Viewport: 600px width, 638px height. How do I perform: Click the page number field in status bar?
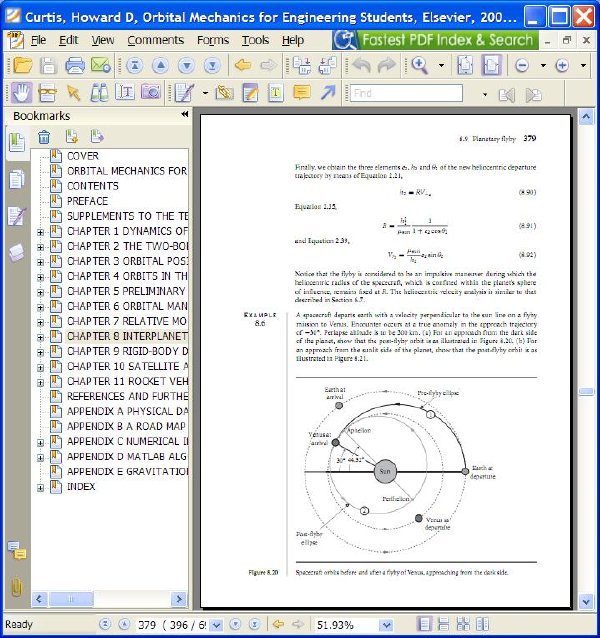tap(172, 625)
